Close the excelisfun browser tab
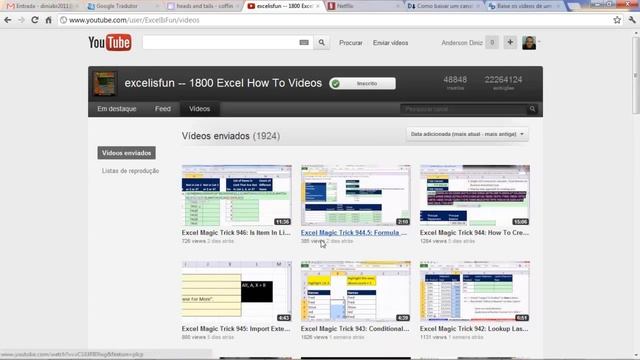Viewport: 640px width, 360px height. tap(318, 6)
